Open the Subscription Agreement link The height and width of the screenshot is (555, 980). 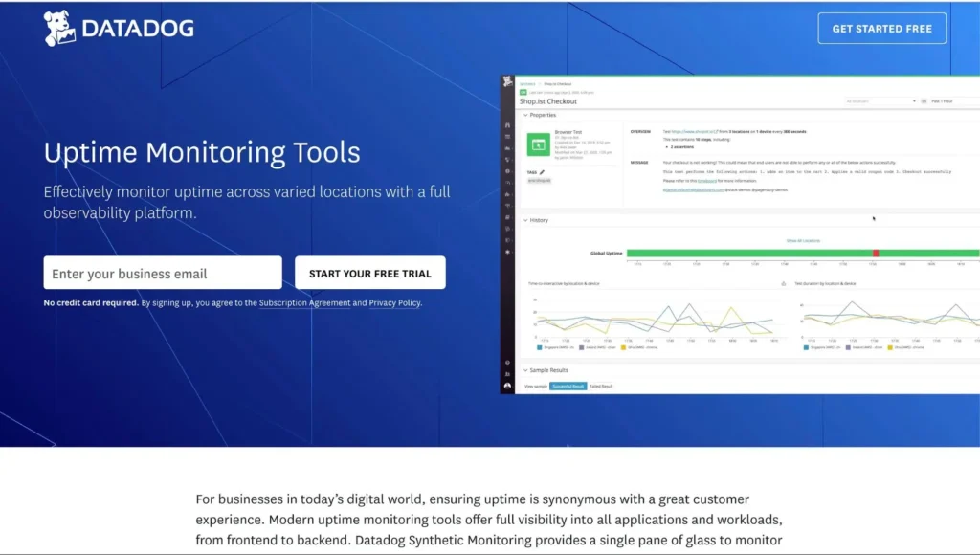304,303
